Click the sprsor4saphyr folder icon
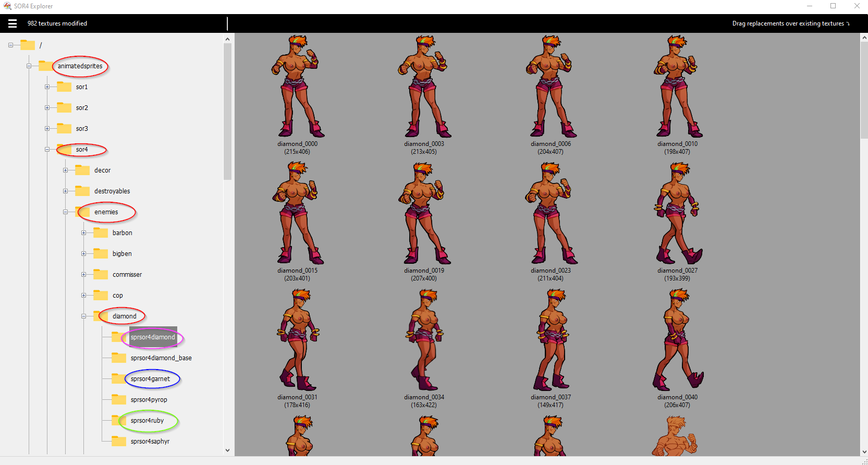Viewport: 868px width, 465px height. pyautogui.click(x=119, y=441)
